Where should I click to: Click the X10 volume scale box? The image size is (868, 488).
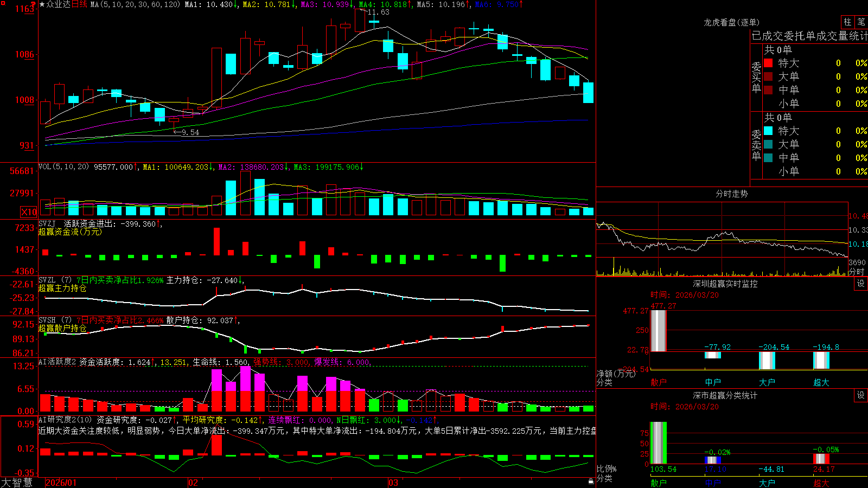click(x=29, y=212)
